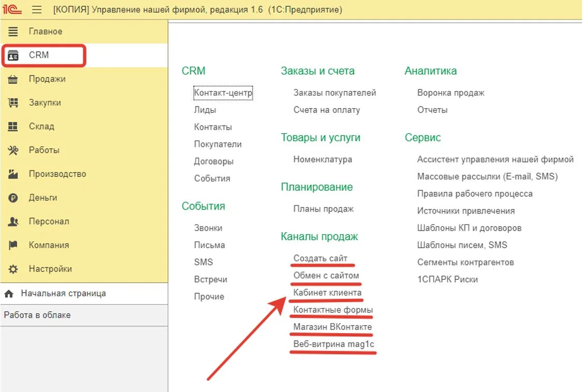Click the Склад warehouse icon
The height and width of the screenshot is (392, 583).
pyautogui.click(x=13, y=127)
